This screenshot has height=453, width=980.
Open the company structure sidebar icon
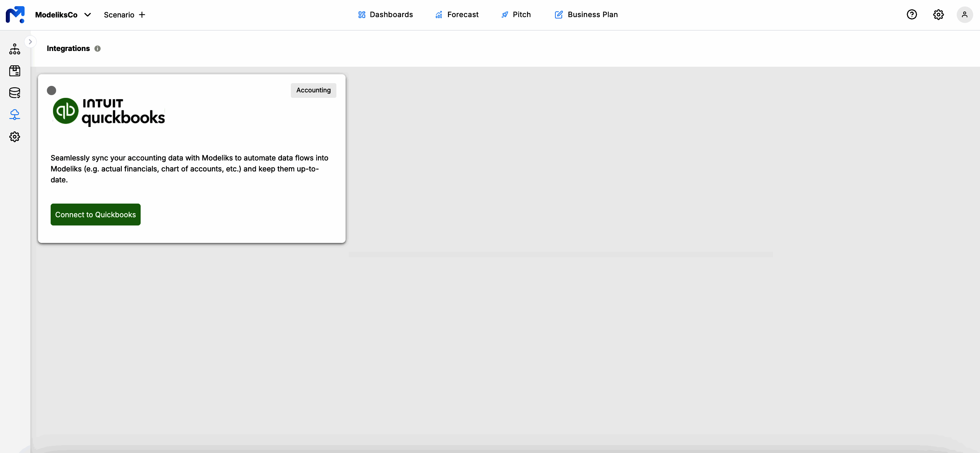pyautogui.click(x=14, y=49)
